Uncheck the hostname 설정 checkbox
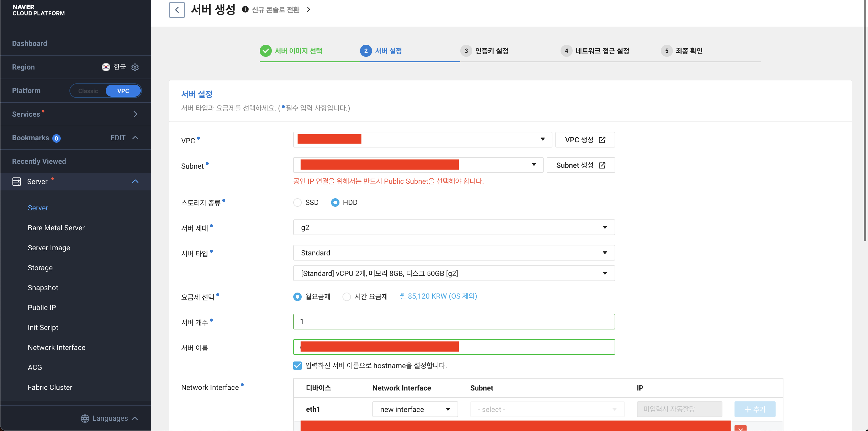The width and height of the screenshot is (868, 431). click(x=297, y=366)
